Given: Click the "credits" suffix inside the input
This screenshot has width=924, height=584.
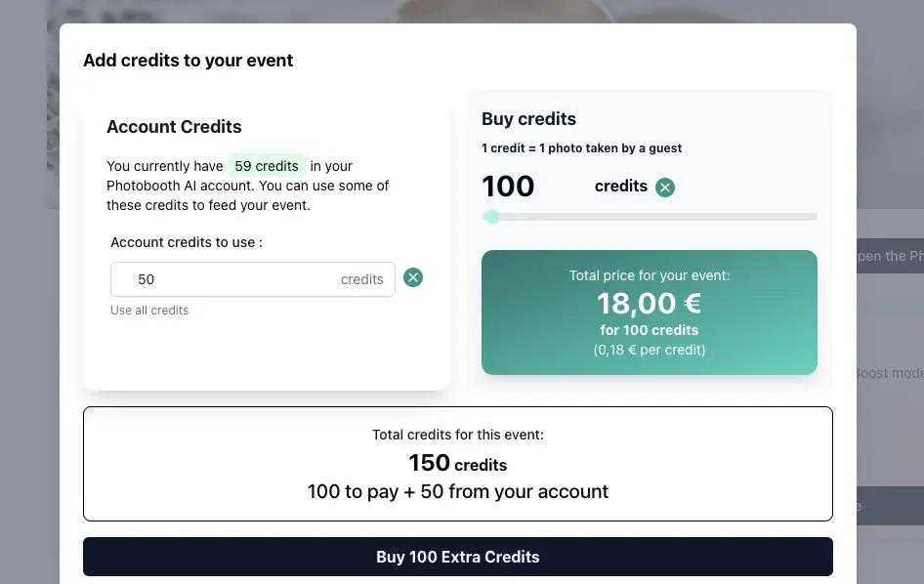Looking at the screenshot, I should (x=361, y=279).
